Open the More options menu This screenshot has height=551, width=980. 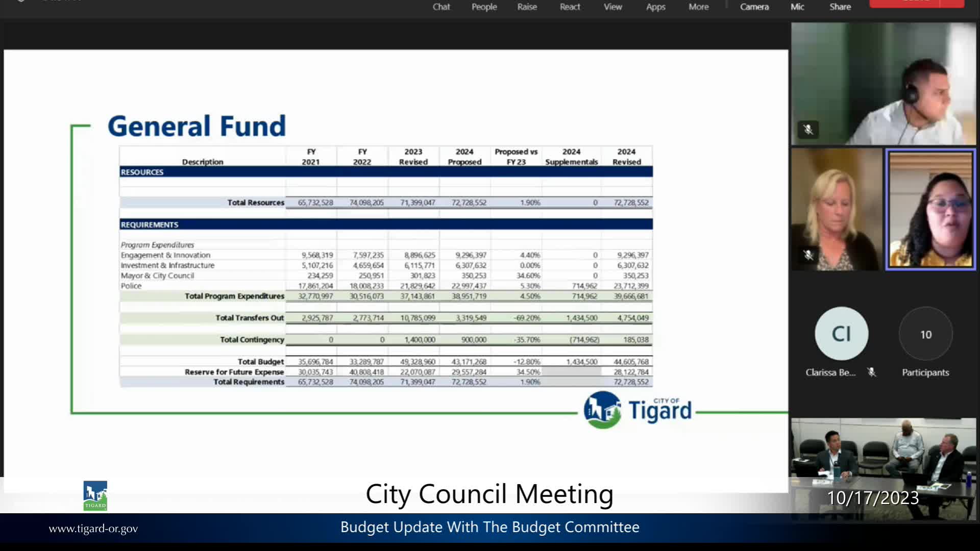coord(698,7)
